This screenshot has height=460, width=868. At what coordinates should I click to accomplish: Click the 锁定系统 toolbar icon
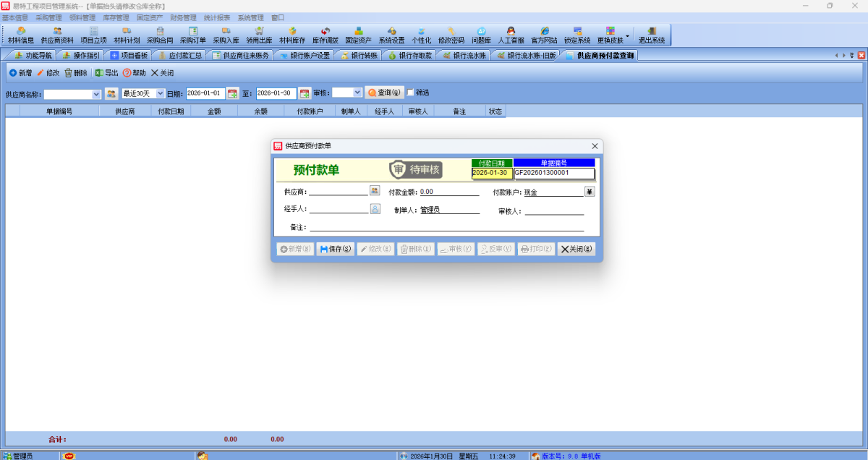pyautogui.click(x=577, y=35)
